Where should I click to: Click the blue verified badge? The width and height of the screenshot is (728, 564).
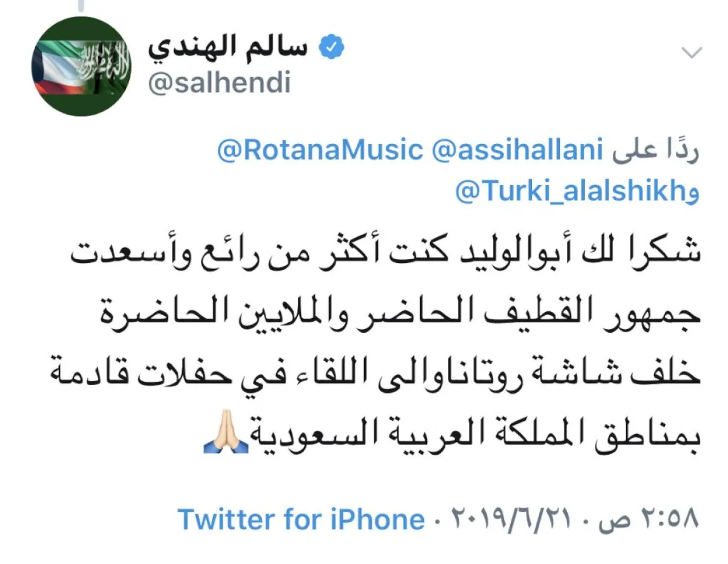pos(332,48)
